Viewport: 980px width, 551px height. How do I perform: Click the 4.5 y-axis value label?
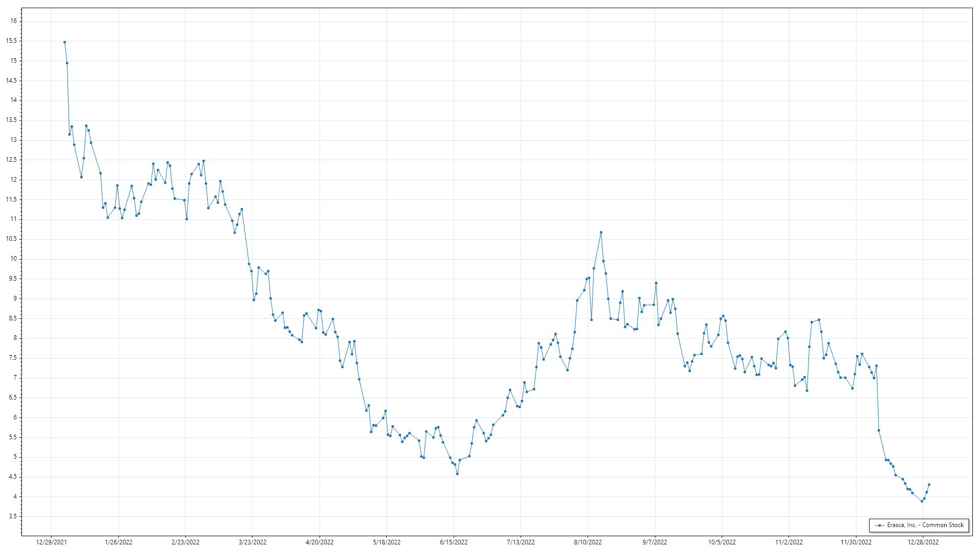coord(12,477)
